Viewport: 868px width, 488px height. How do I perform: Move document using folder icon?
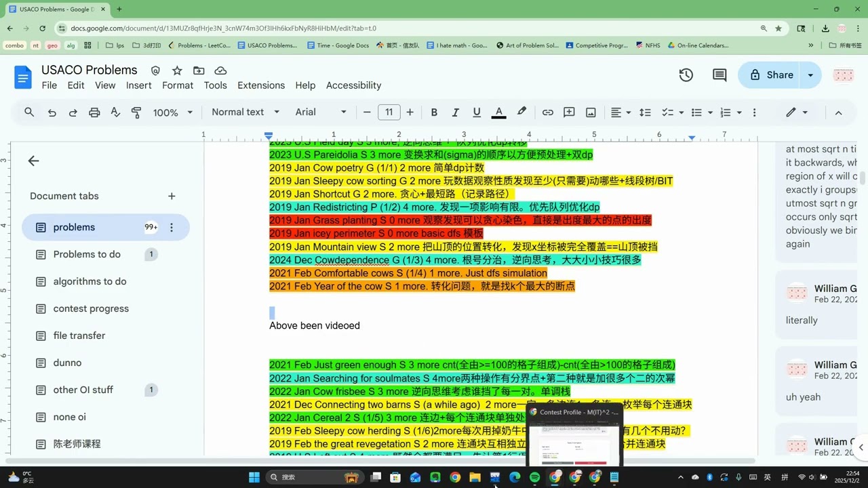pos(199,70)
